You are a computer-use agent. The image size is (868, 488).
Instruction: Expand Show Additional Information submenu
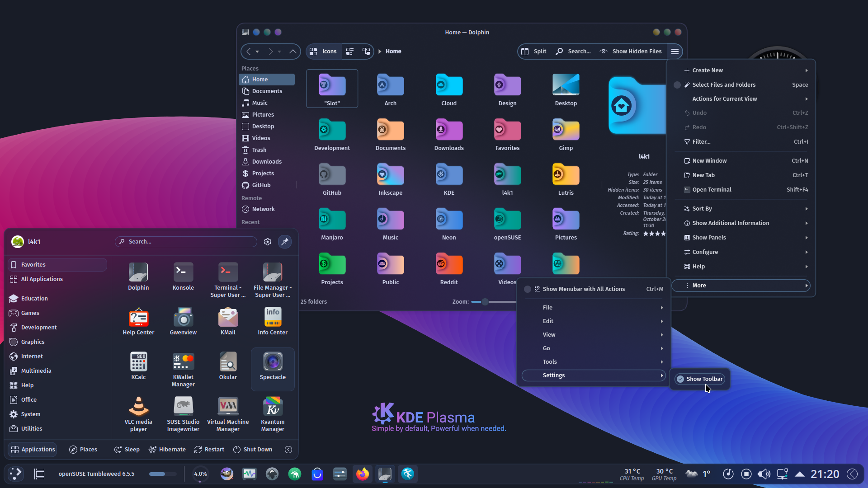[742, 223]
